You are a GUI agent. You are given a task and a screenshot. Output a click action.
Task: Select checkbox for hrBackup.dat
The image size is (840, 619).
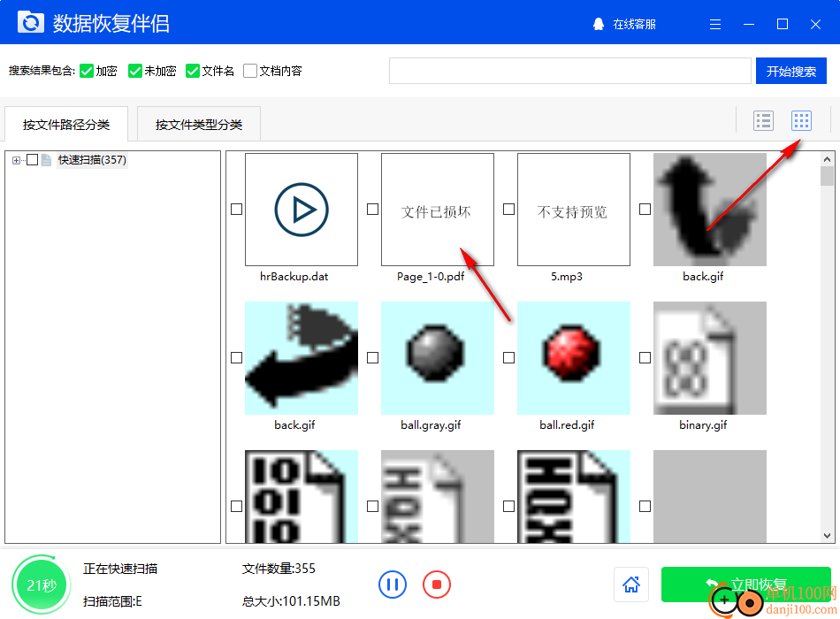pyautogui.click(x=236, y=209)
